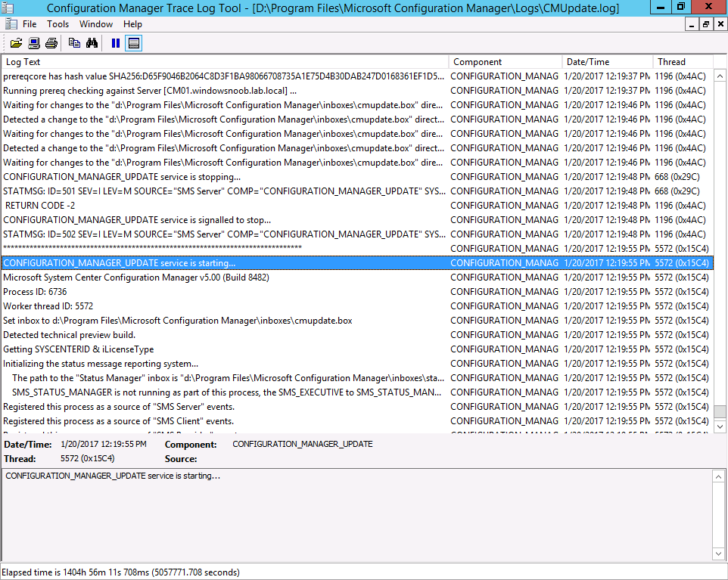Click inside the log message detail text box
This screenshot has width=728, height=580.
(x=357, y=515)
